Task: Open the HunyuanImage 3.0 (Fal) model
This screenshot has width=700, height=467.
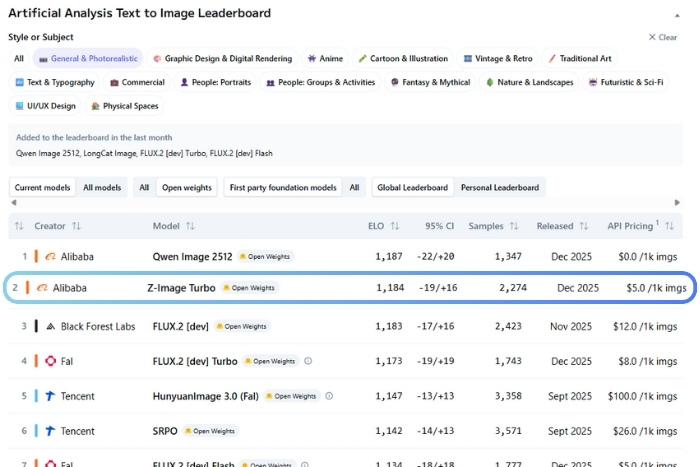Action: 206,396
